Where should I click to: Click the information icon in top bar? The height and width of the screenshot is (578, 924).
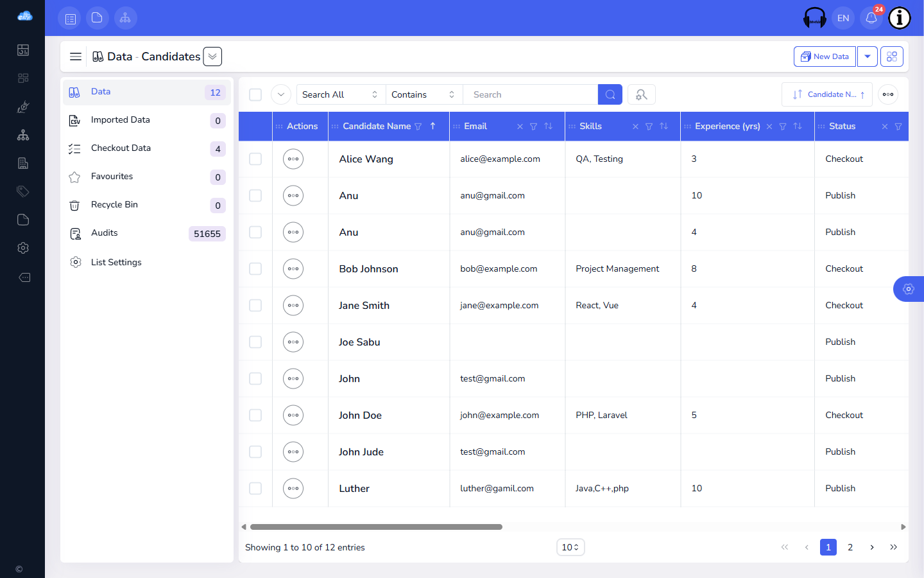(x=900, y=18)
